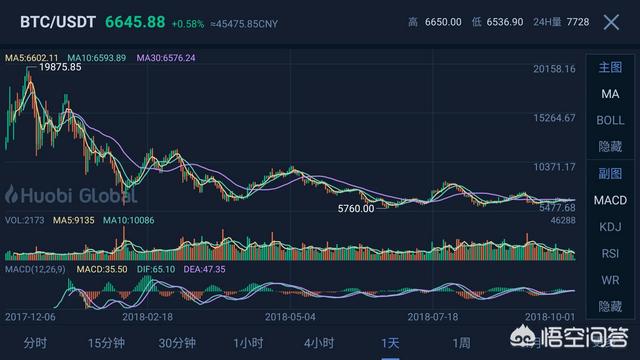The width and height of the screenshot is (640, 360).
Task: Click the 副图 sub chart section header
Action: [610, 173]
